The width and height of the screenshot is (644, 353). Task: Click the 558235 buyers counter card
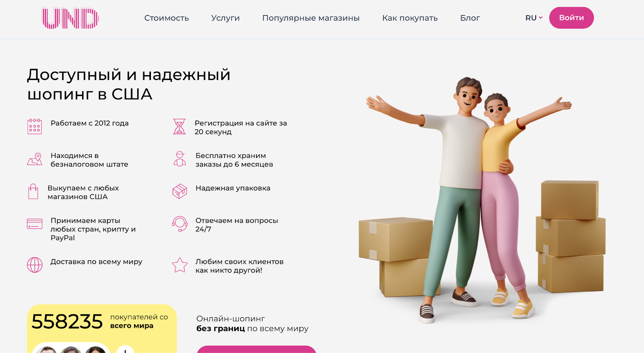102,328
